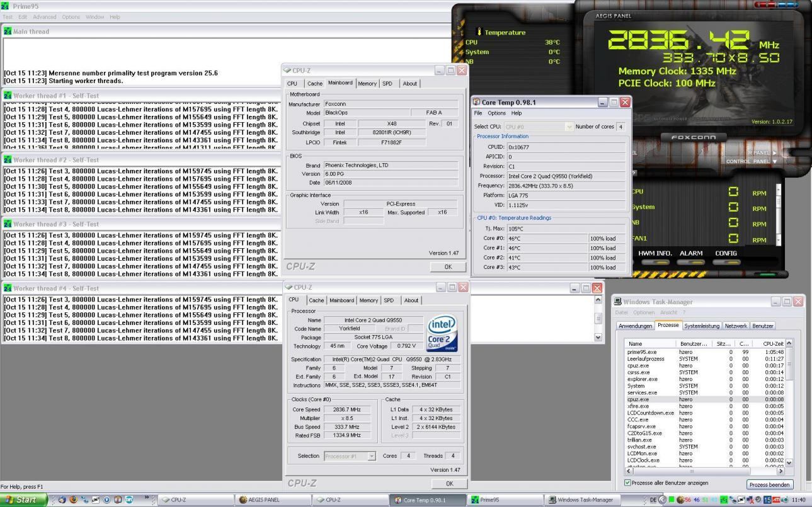
Task: Open Core Temp File menu
Action: pos(478,113)
